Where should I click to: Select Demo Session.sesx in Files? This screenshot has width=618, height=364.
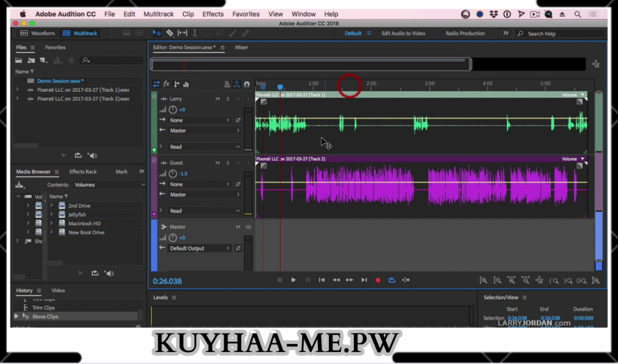pos(60,81)
